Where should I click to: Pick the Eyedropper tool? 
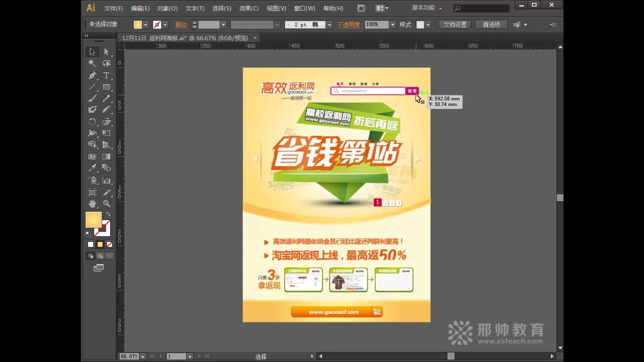(92, 168)
